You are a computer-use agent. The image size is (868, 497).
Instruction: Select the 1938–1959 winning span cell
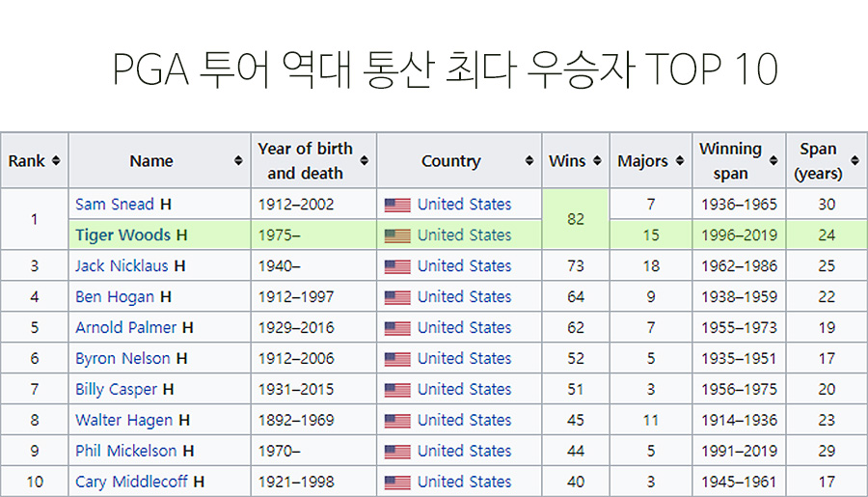[x=739, y=297]
